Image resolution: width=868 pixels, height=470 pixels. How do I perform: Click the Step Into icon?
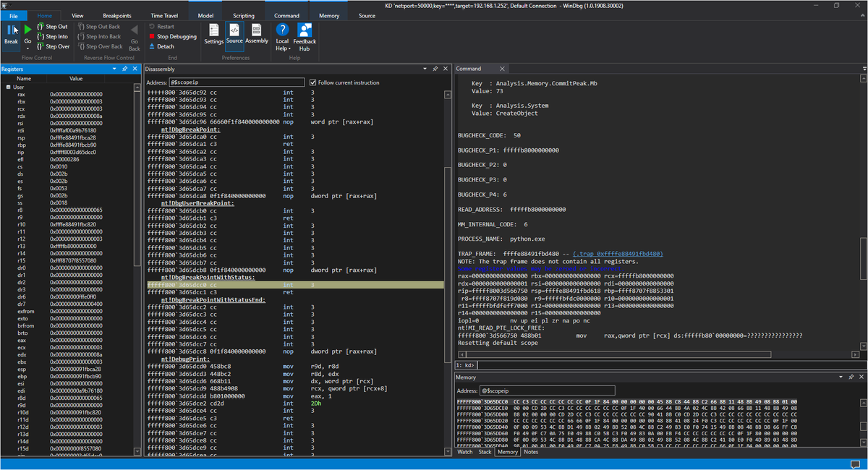[x=41, y=36]
